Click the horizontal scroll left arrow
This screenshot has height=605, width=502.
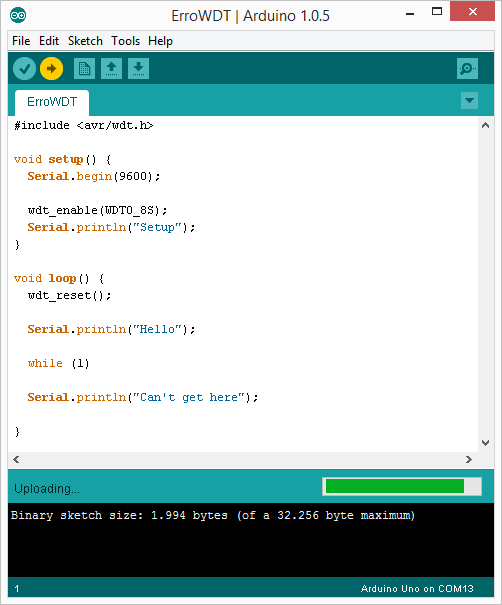[16, 459]
